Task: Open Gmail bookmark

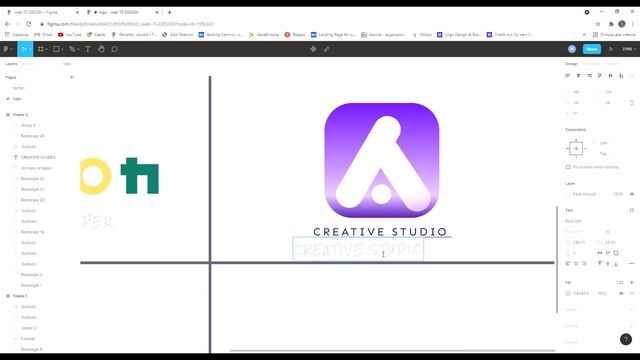Action: point(44,35)
